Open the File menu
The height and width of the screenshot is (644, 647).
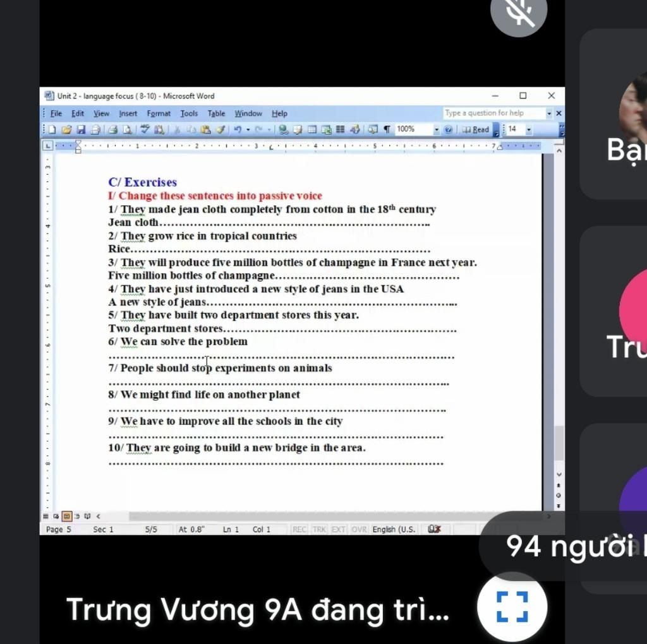point(56,114)
